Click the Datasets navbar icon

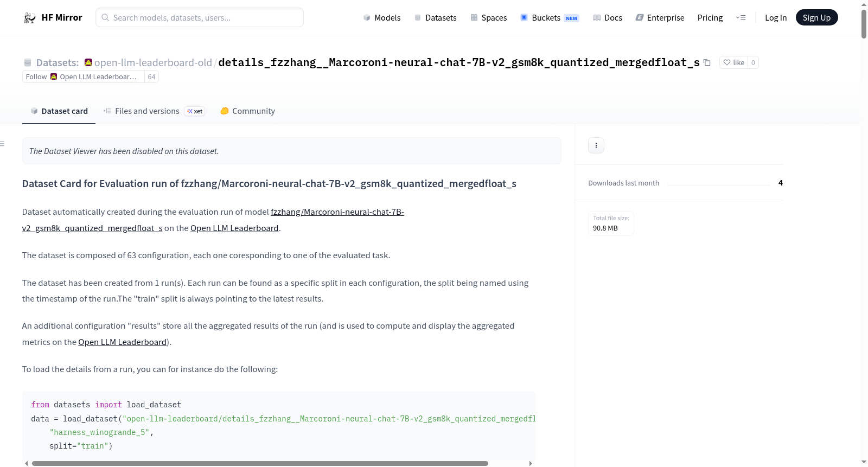pyautogui.click(x=418, y=17)
